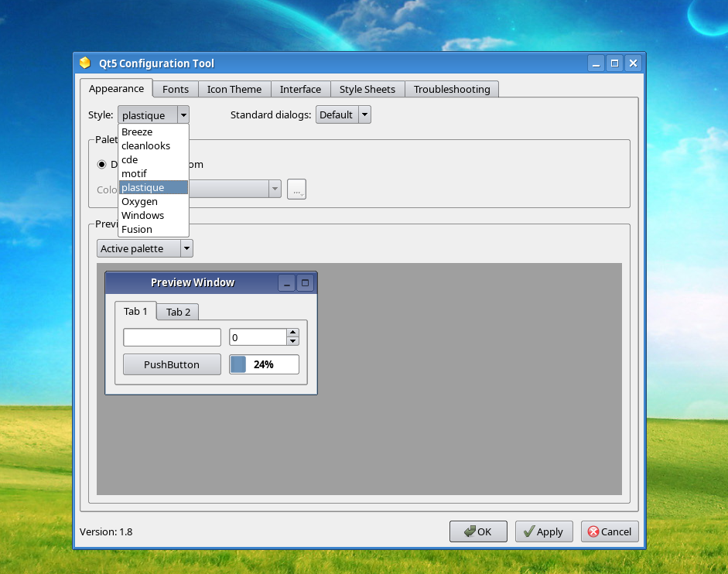Maximize the Preview Window

click(x=305, y=283)
